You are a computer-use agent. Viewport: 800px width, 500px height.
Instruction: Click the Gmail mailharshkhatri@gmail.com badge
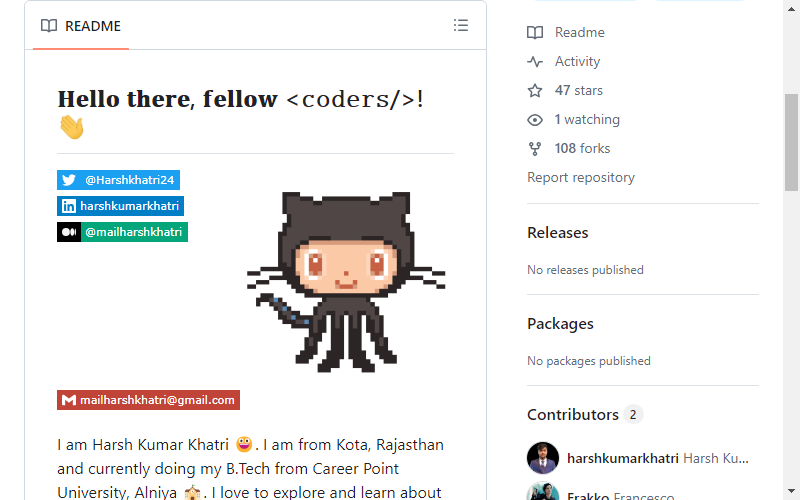pos(148,400)
